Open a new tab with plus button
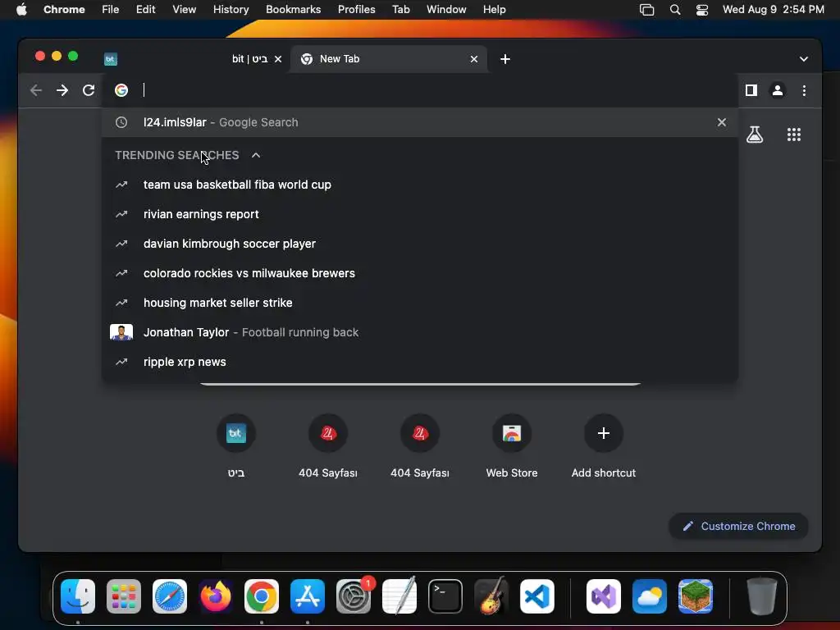Screen dimensions: 840x630 pyautogui.click(x=504, y=59)
